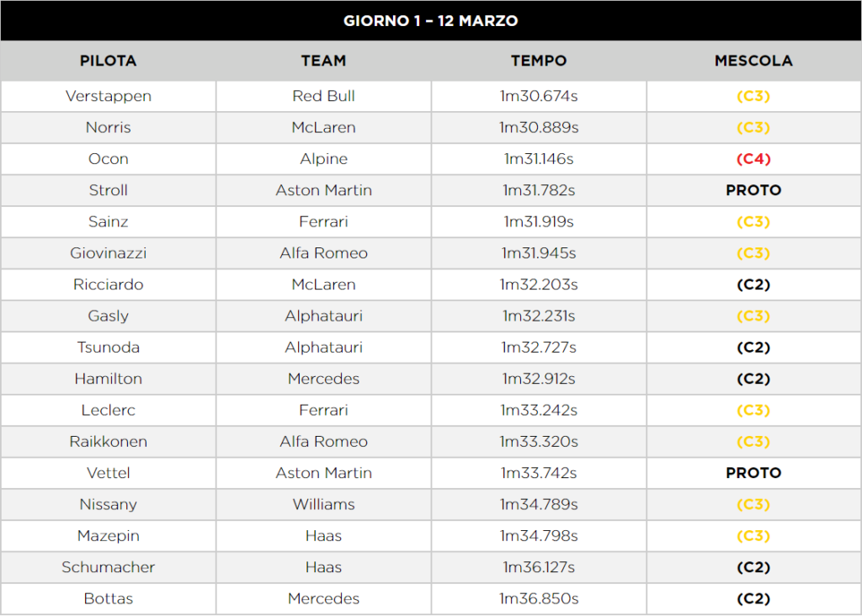
Task: Click the PROTO compound in Stroll's row
Action: (x=753, y=190)
